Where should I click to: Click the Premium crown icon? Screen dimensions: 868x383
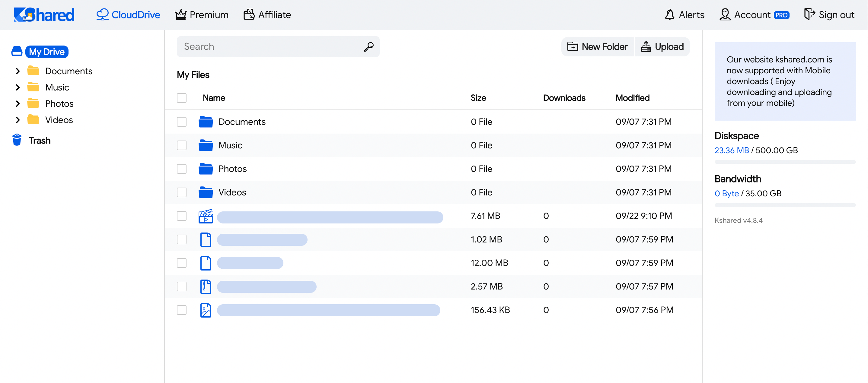pyautogui.click(x=180, y=14)
